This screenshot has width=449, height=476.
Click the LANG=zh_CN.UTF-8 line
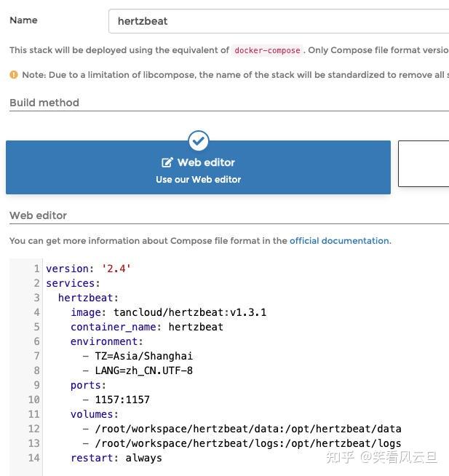point(138,370)
